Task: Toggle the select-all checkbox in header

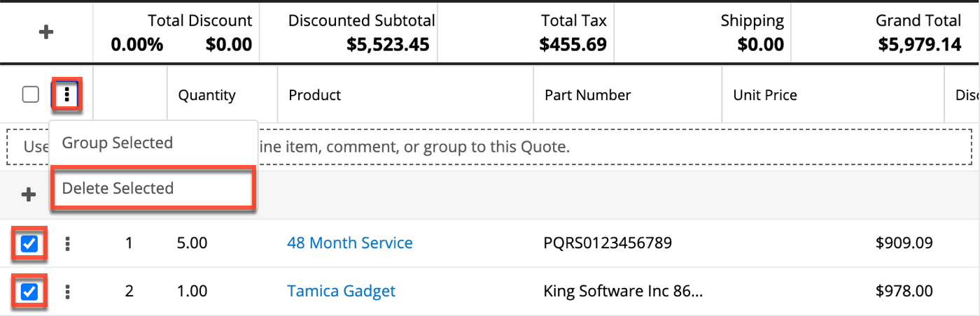Action: [x=30, y=95]
